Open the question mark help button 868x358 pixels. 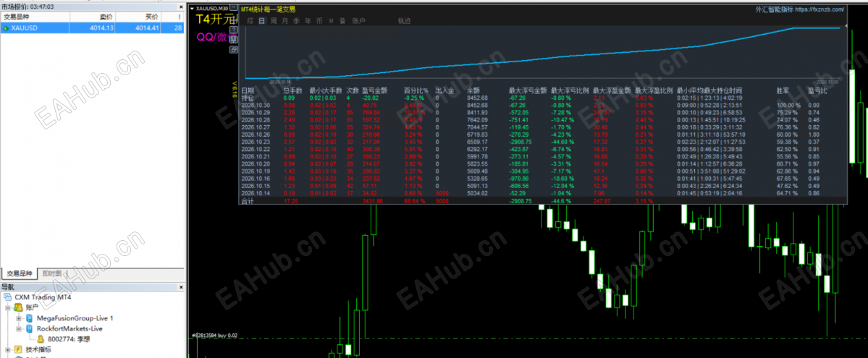pyautogui.click(x=234, y=30)
